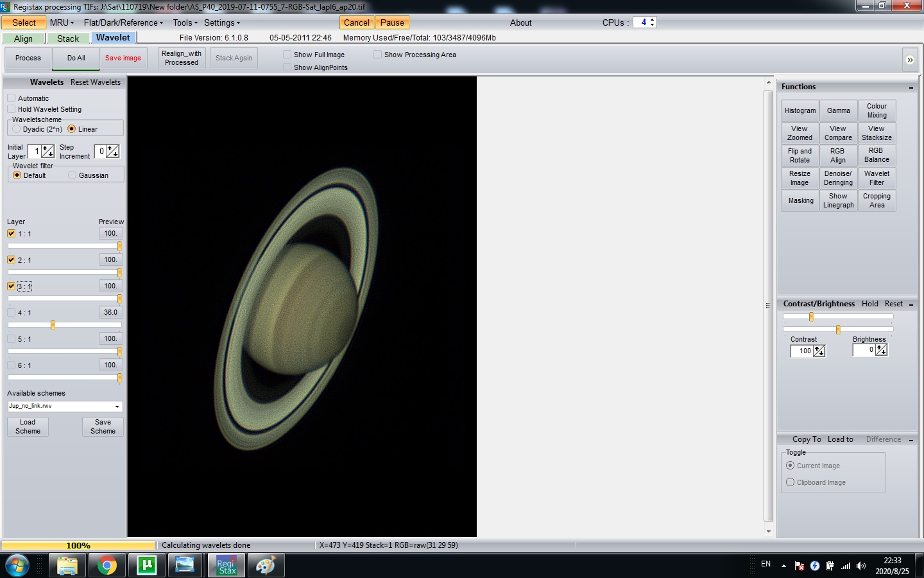Click the Brightness slider handle
The width and height of the screenshot is (924, 578).
(x=838, y=329)
